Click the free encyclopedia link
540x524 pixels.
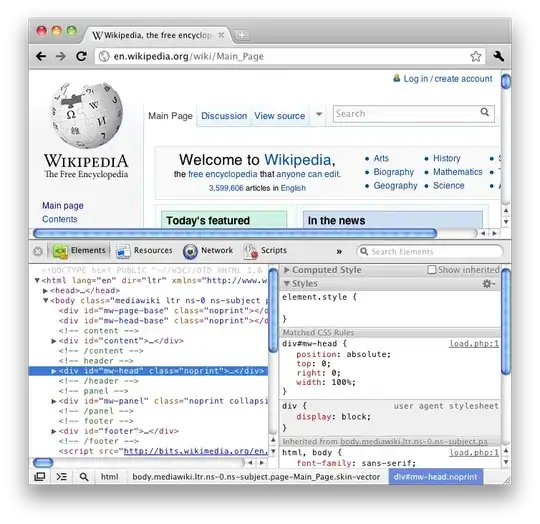coord(223,174)
